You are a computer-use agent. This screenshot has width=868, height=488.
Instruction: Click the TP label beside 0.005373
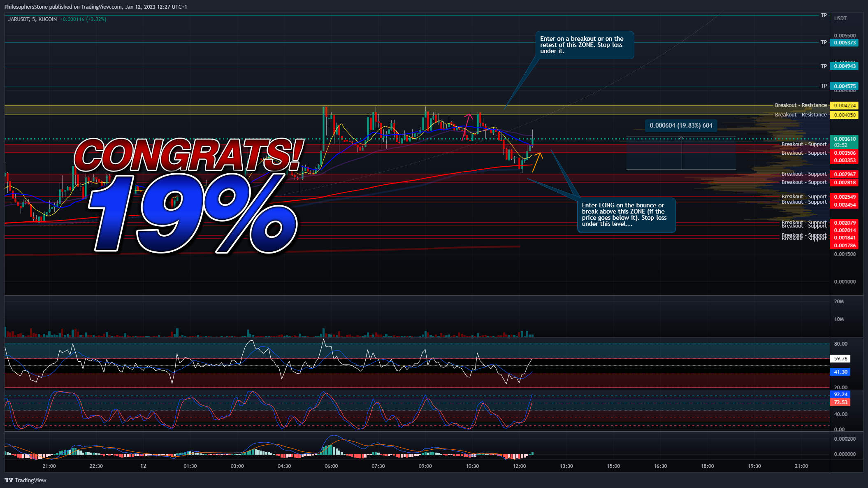click(824, 42)
